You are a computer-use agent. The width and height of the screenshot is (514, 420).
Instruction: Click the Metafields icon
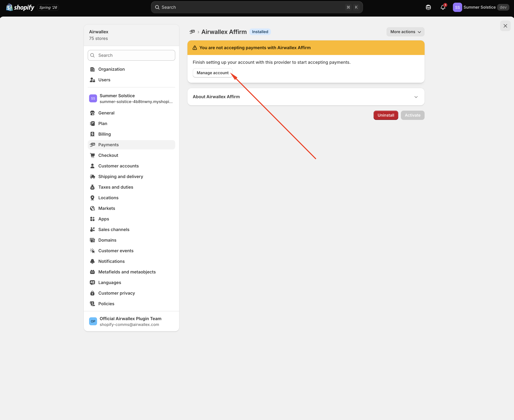coord(92,272)
